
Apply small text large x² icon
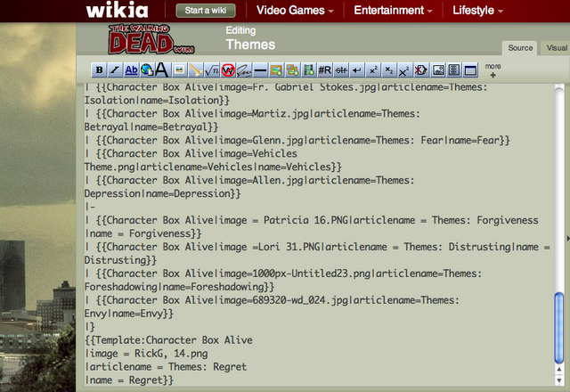pos(404,69)
